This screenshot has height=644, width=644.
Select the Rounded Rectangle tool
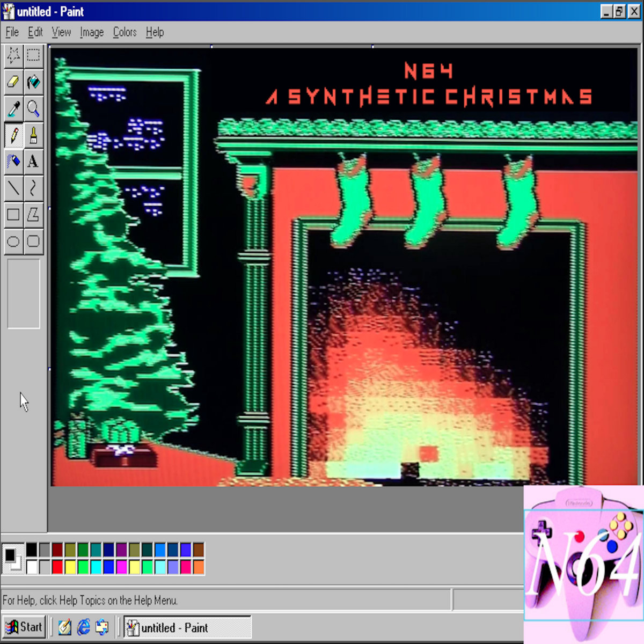point(33,241)
